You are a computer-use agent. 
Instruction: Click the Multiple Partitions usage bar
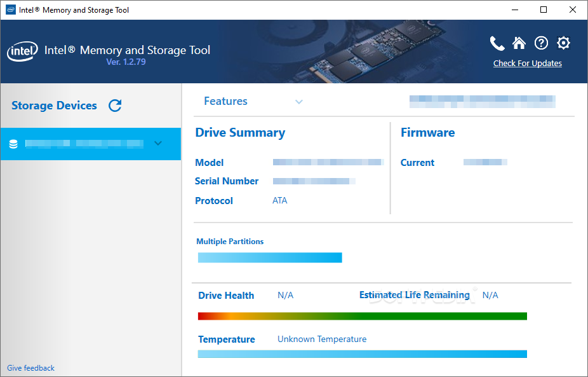pos(270,257)
